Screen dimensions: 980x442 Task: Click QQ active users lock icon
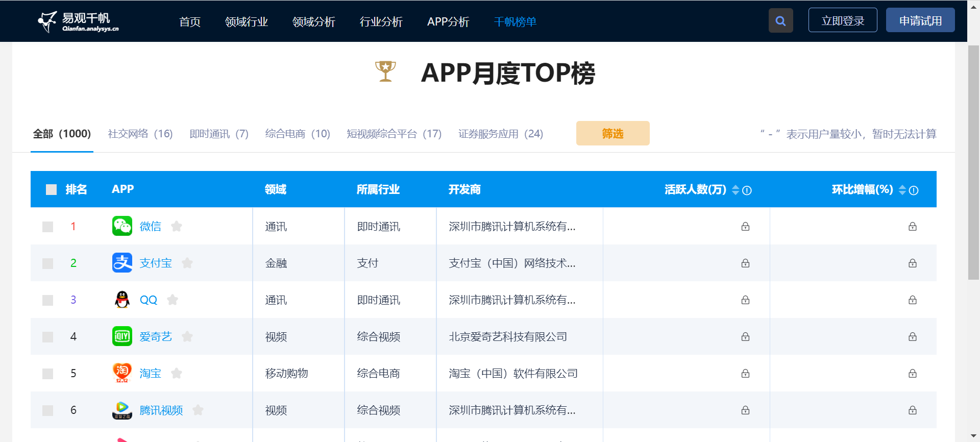[x=745, y=300]
